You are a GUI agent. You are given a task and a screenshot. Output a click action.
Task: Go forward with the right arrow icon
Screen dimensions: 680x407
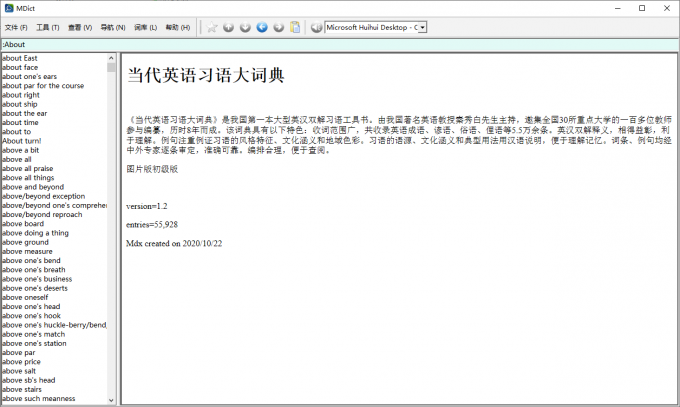click(278, 27)
